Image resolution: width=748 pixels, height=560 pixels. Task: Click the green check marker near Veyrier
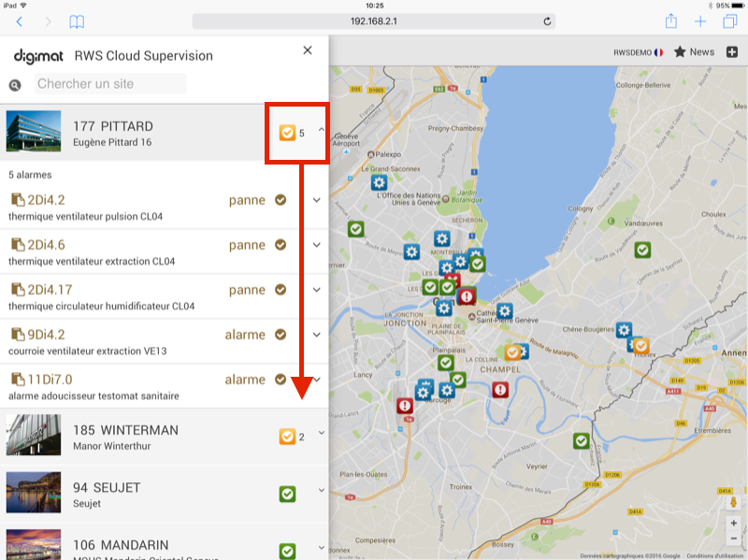pyautogui.click(x=581, y=440)
